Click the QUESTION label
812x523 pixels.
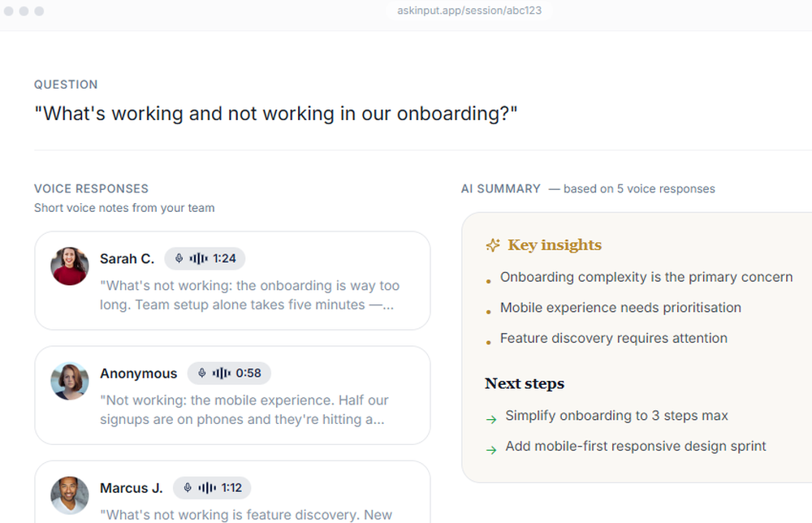pyautogui.click(x=66, y=84)
